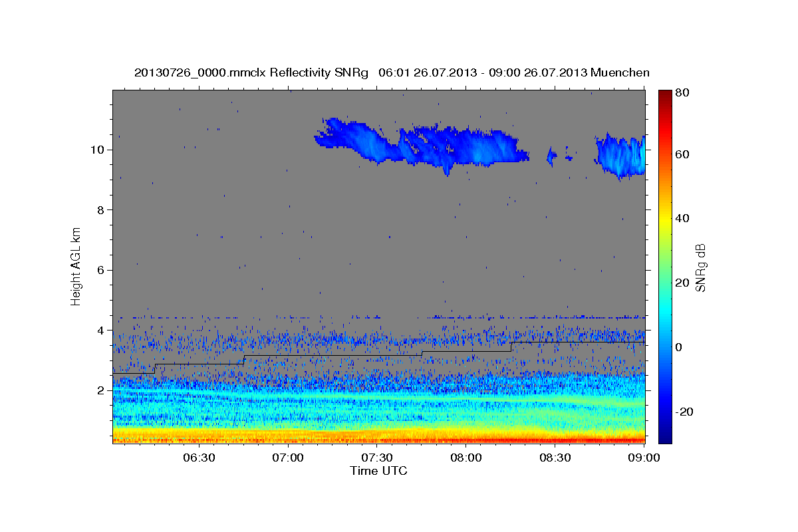Click the 08:30 time tick label
The width and height of the screenshot is (798, 532).
tap(555, 458)
